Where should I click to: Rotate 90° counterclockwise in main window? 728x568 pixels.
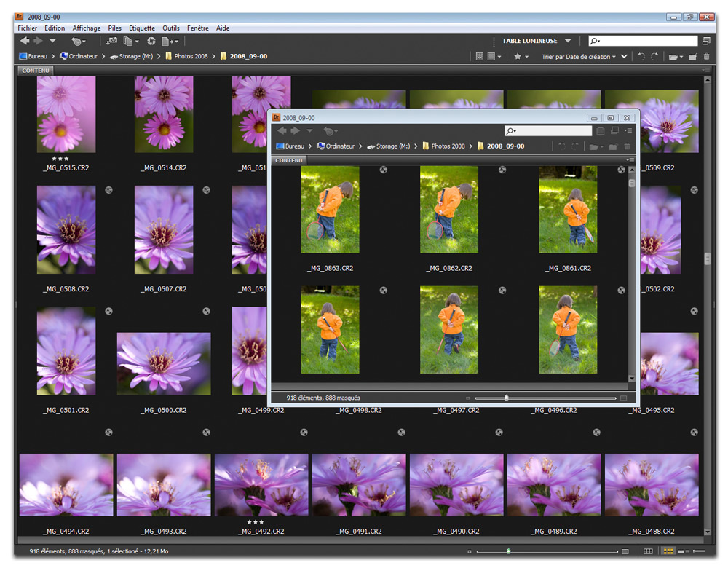coord(641,57)
